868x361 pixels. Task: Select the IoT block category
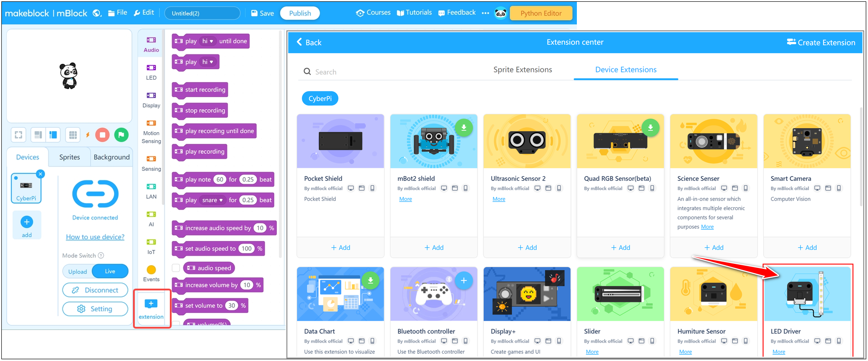click(151, 246)
